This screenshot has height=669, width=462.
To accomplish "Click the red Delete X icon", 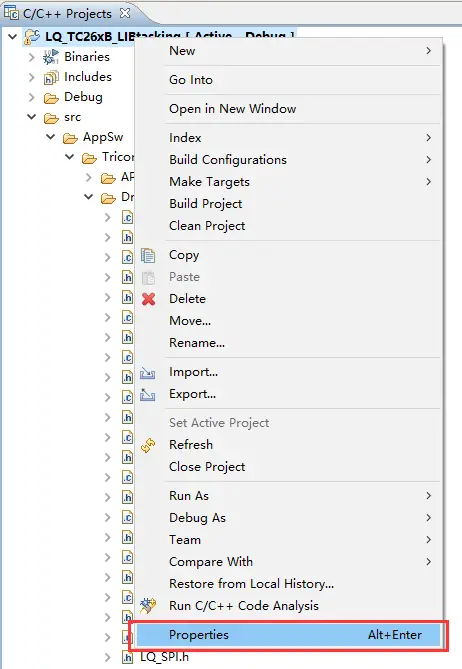I will [x=148, y=299].
